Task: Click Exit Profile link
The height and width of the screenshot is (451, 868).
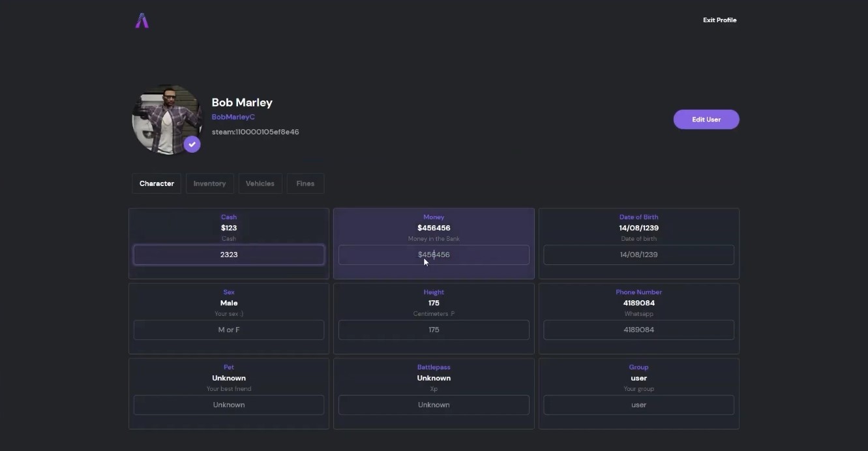Action: tap(720, 20)
